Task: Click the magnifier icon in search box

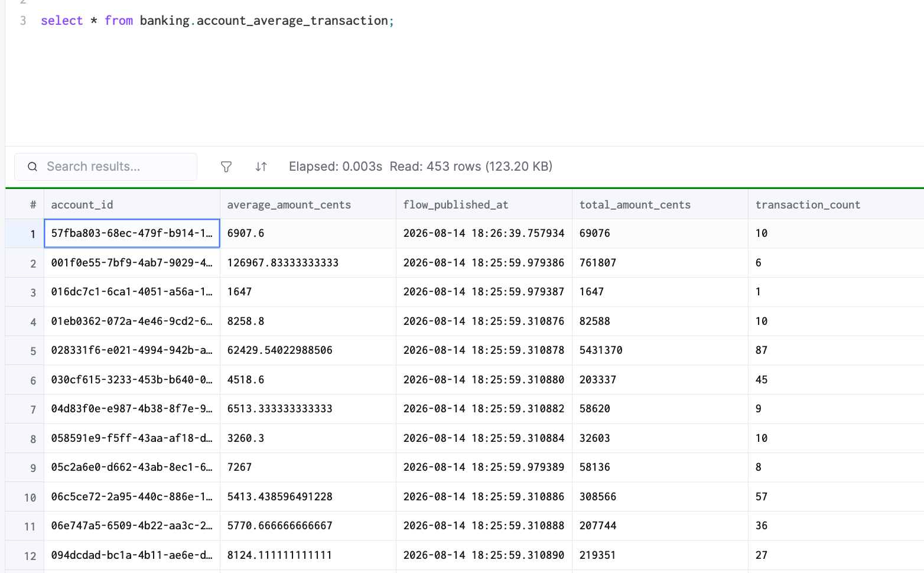Action: [32, 167]
